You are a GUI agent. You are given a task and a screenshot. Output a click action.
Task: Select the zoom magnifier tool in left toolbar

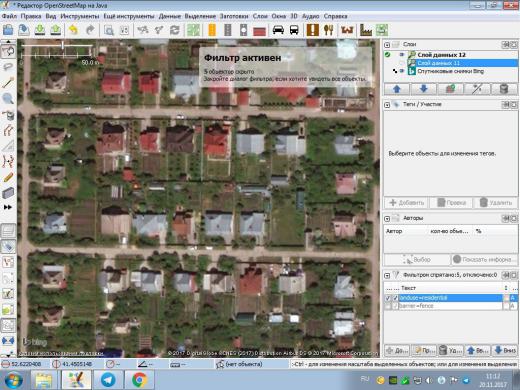[x=8, y=99]
